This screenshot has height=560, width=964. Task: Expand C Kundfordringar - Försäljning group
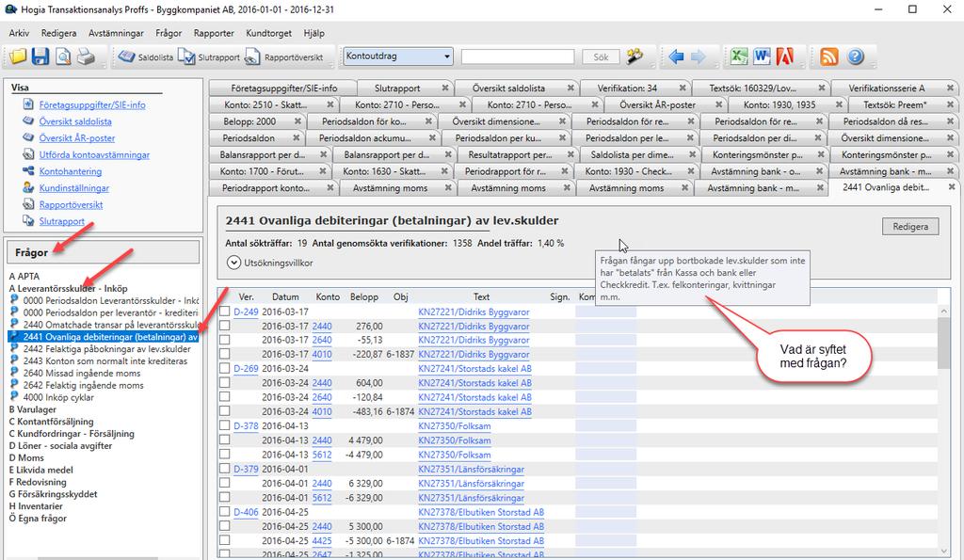tap(72, 433)
